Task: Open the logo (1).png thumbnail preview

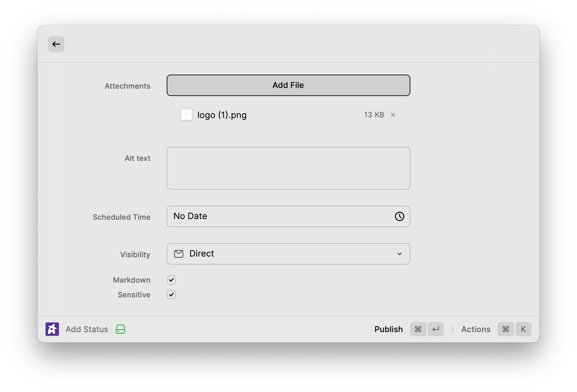Action: coord(186,115)
